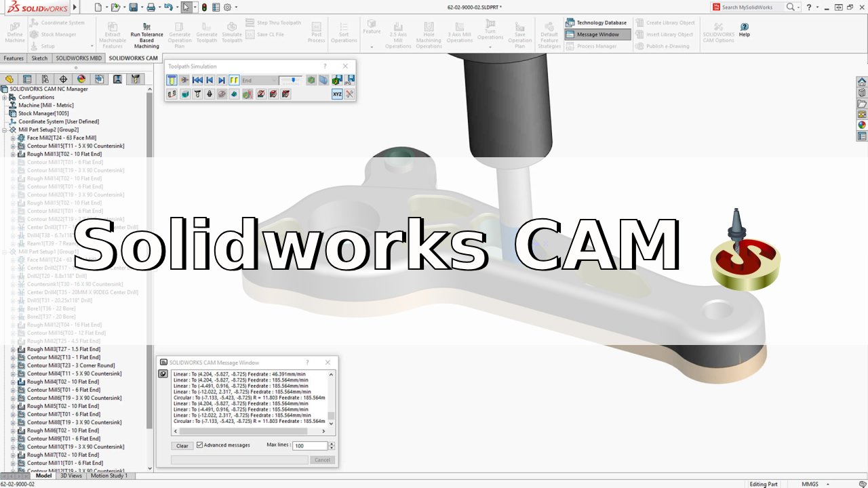Viewport: 868px width, 488px height.
Task: Open simulation options tools icon
Action: [349, 94]
